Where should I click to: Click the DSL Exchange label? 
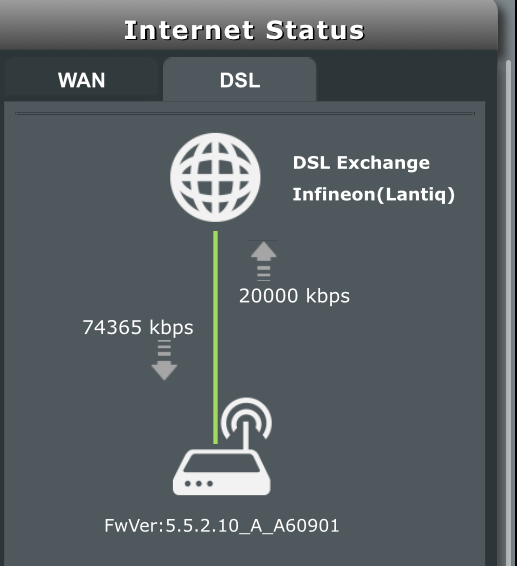(x=361, y=163)
